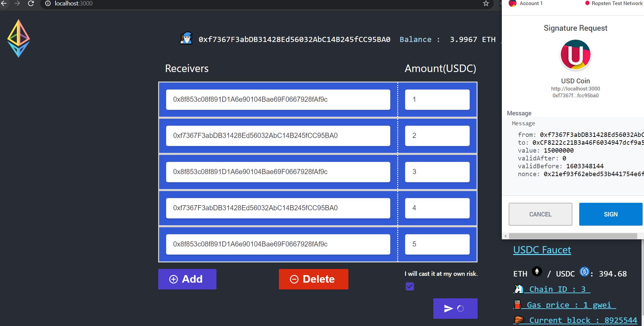Click the Chain ID : 3 link

tap(552, 289)
